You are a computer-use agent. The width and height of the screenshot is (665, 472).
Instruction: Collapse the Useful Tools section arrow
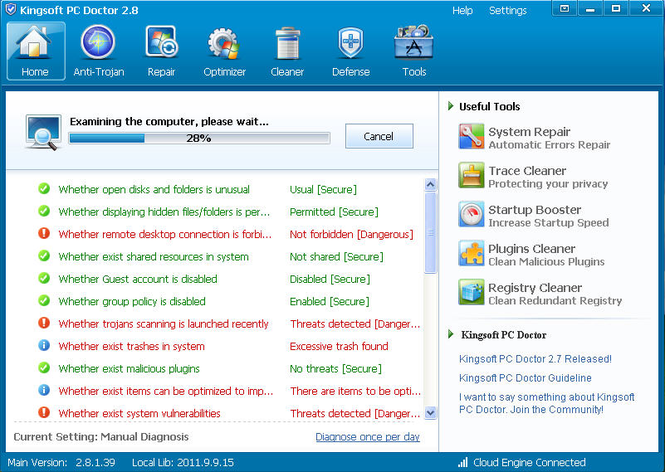click(451, 106)
